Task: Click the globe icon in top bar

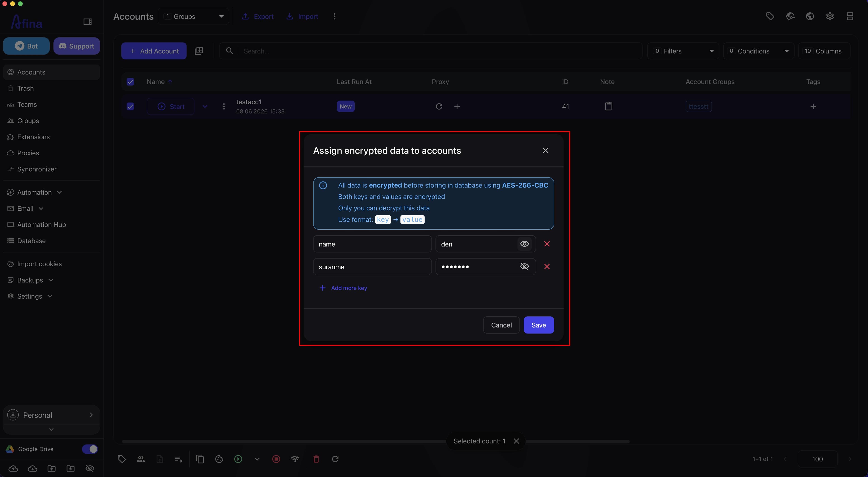Action: coord(810,16)
